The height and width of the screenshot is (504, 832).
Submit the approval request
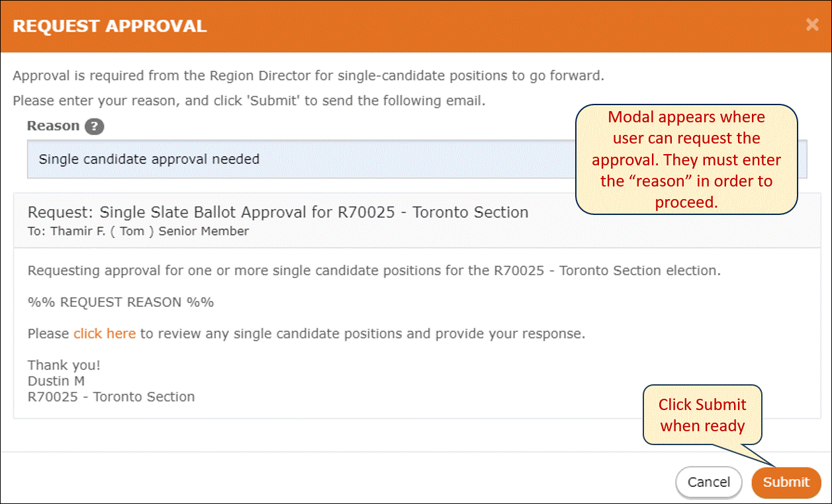[x=786, y=482]
